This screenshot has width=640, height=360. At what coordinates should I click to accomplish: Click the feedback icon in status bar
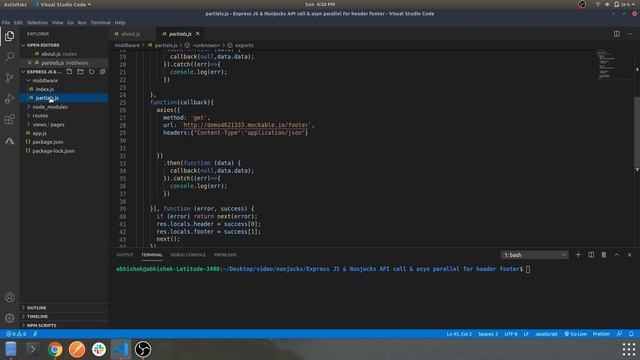(619, 334)
